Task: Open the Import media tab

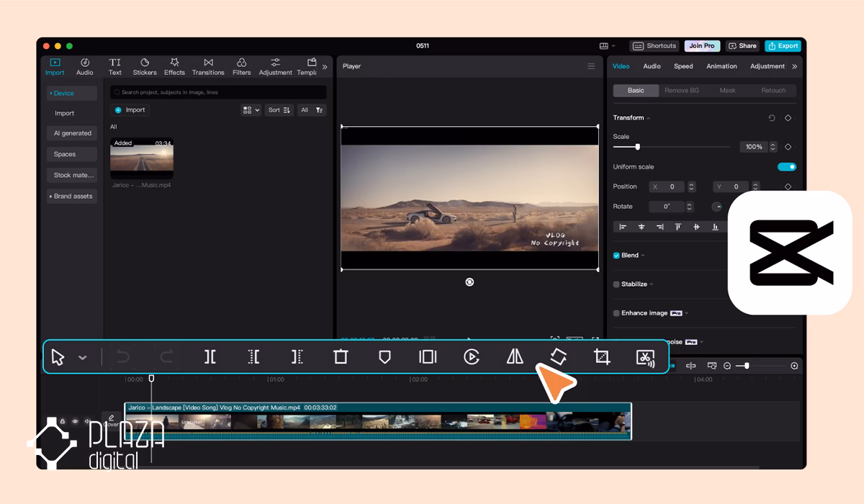Action: (x=55, y=67)
